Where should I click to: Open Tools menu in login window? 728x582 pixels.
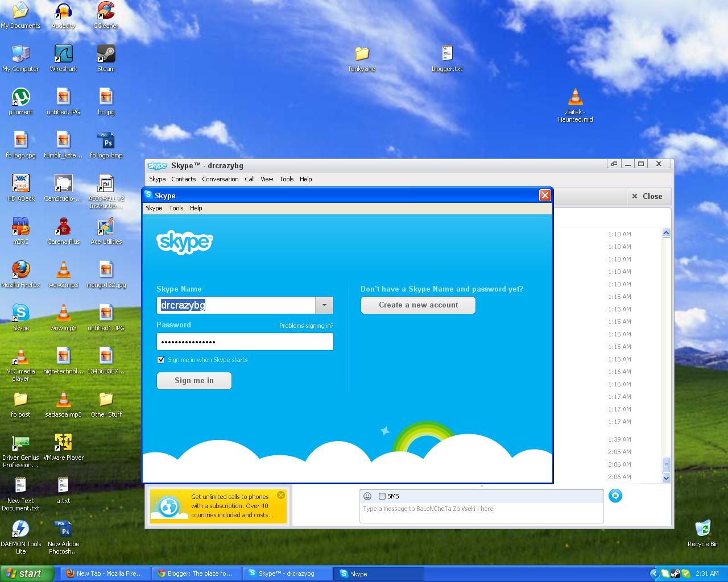176,208
